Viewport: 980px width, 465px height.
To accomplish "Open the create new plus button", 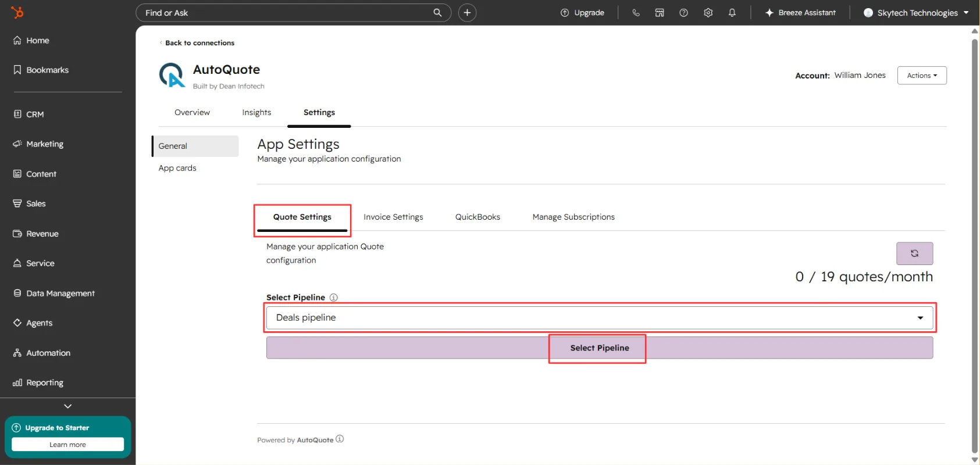I will coord(467,13).
